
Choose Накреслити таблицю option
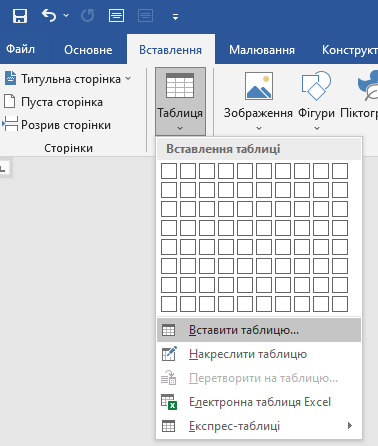point(259,354)
